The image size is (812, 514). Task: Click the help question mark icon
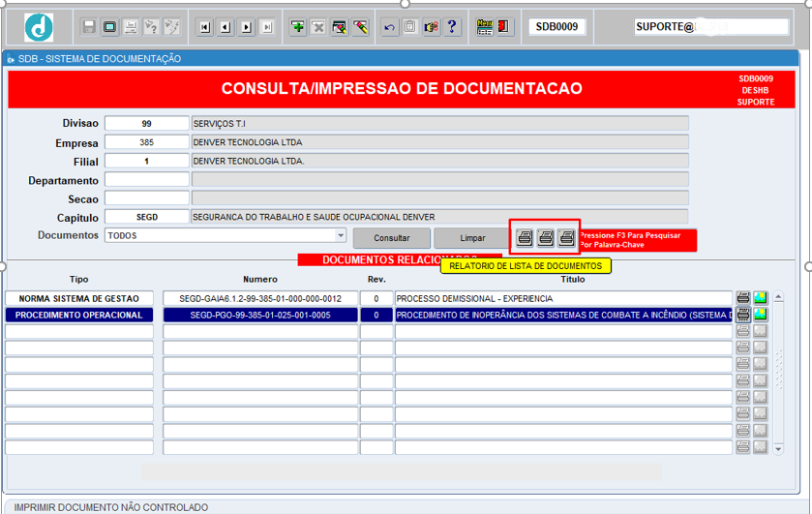point(452,27)
